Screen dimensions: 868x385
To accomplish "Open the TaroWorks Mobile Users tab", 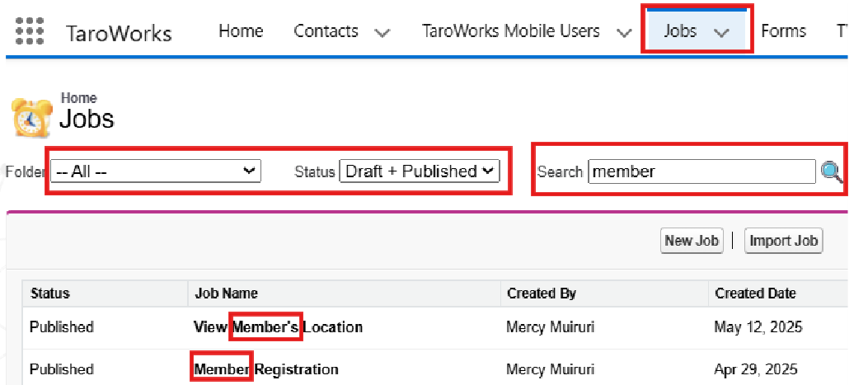I will 511,31.
